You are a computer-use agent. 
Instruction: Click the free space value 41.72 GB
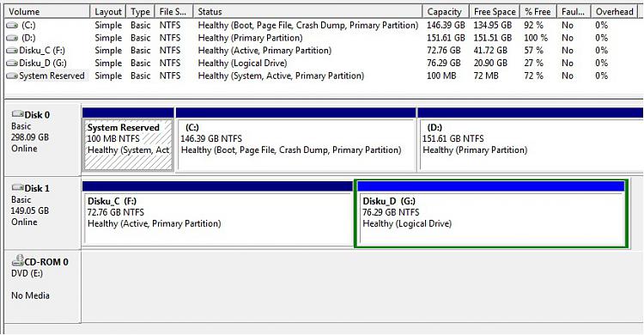[x=490, y=51]
